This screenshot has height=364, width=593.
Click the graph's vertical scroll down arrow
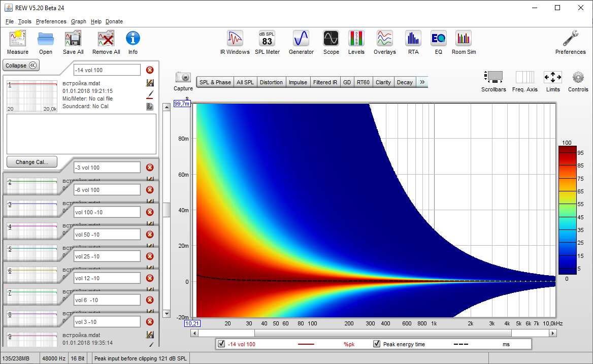pyautogui.click(x=167, y=313)
